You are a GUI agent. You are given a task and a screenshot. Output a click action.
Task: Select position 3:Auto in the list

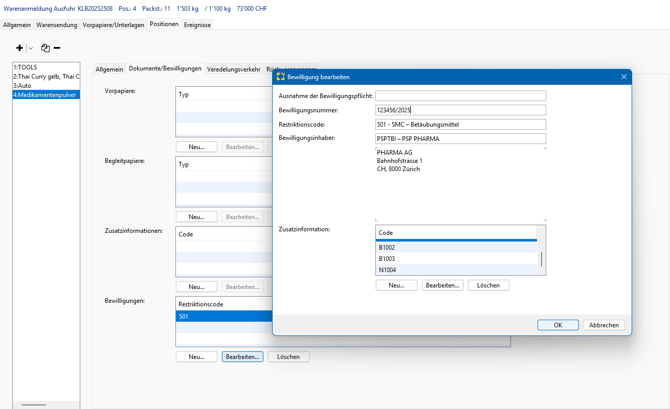(x=23, y=86)
